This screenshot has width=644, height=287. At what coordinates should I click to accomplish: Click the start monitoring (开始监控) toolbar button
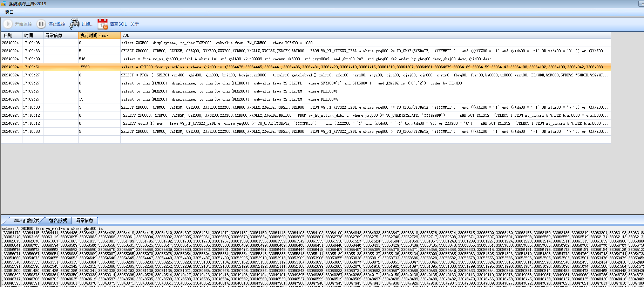(x=18, y=24)
